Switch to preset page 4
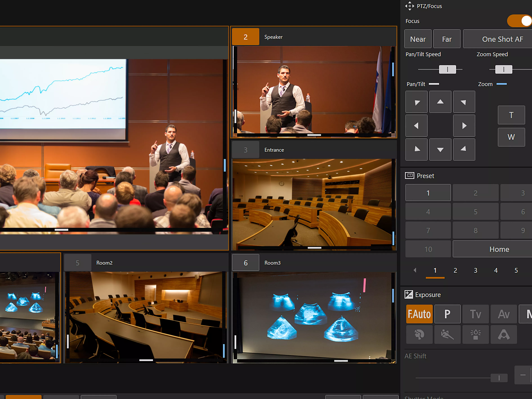This screenshot has height=399, width=532. point(496,270)
